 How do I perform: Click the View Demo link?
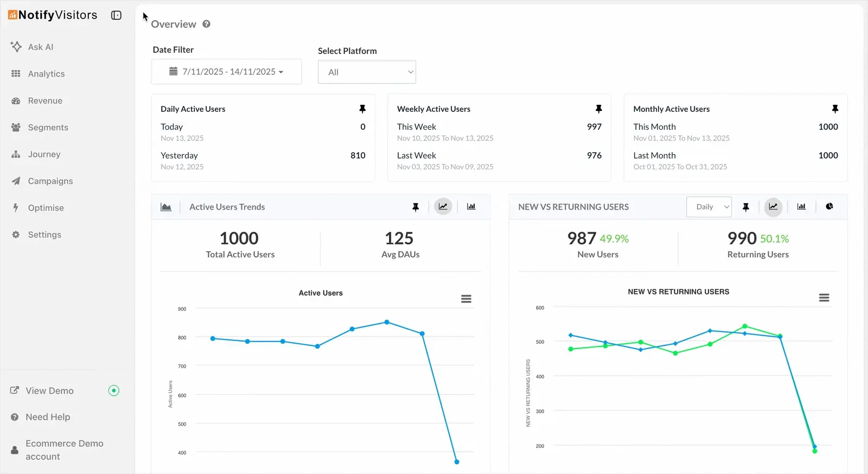pyautogui.click(x=49, y=391)
